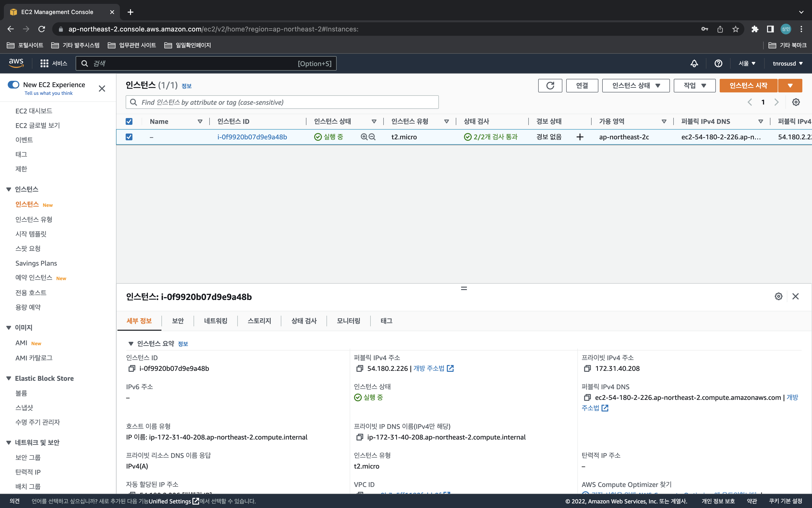The image size is (812, 508).
Task: Open Security Groups in sidebar
Action: point(28,457)
